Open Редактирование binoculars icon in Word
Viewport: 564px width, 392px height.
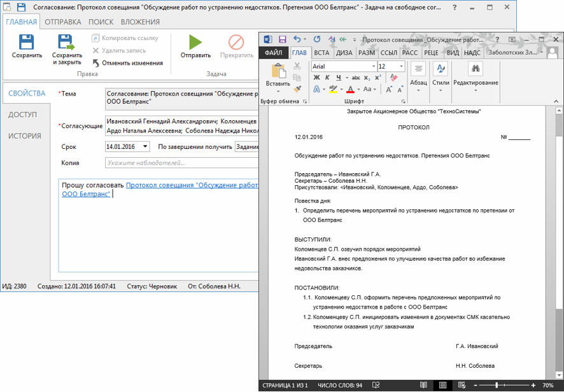tap(476, 69)
